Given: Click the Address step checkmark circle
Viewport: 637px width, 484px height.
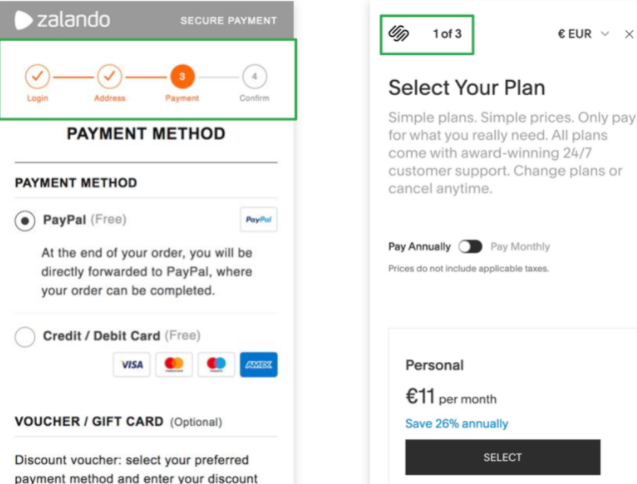Looking at the screenshot, I should tap(109, 76).
